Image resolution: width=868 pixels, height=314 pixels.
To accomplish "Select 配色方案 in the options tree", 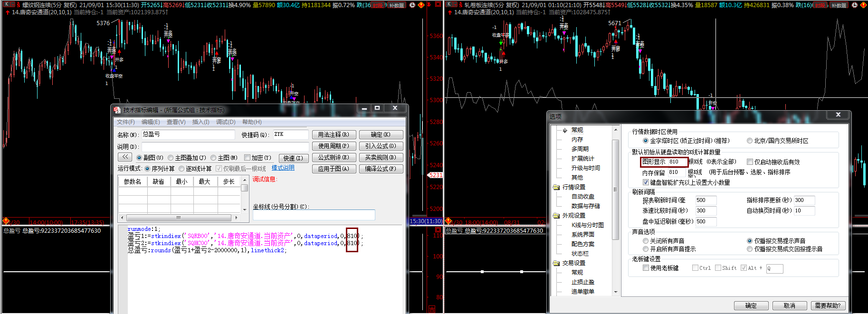I will coord(583,244).
